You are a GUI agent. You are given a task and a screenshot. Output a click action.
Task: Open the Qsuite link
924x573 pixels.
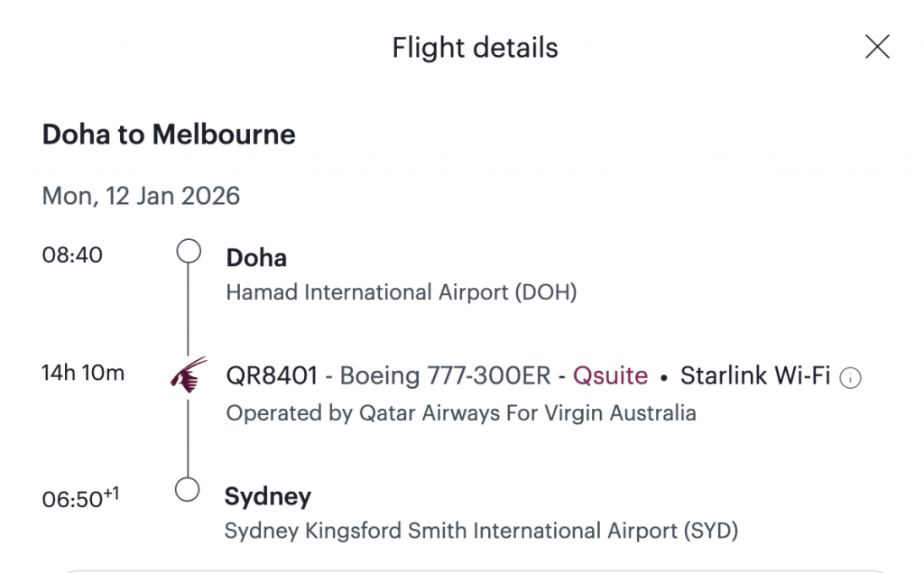point(610,375)
